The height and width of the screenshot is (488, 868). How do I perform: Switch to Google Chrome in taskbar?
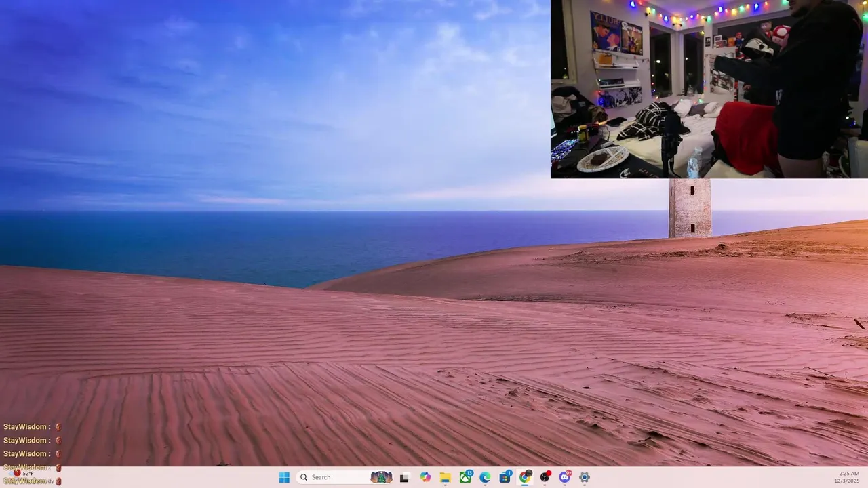(525, 477)
